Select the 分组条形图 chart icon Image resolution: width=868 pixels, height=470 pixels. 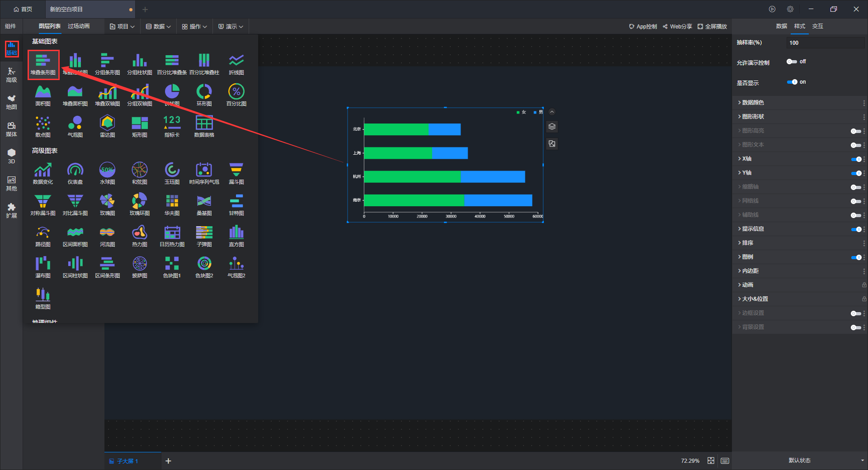(x=107, y=64)
